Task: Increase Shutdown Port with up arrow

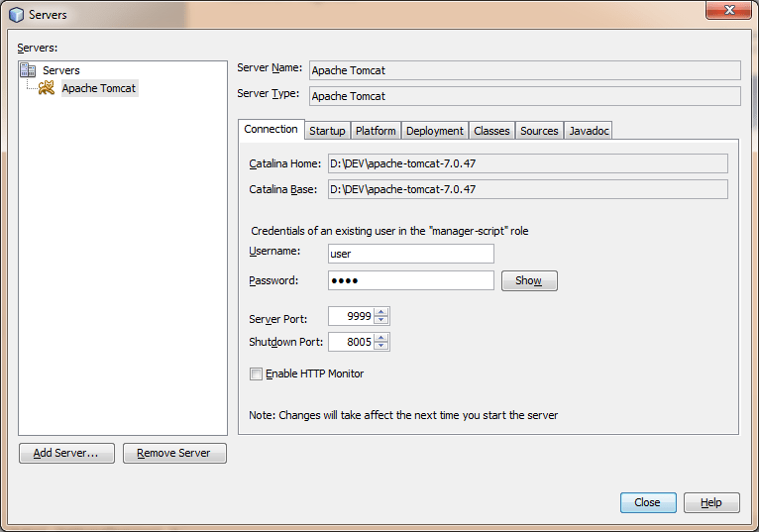Action: [380, 338]
